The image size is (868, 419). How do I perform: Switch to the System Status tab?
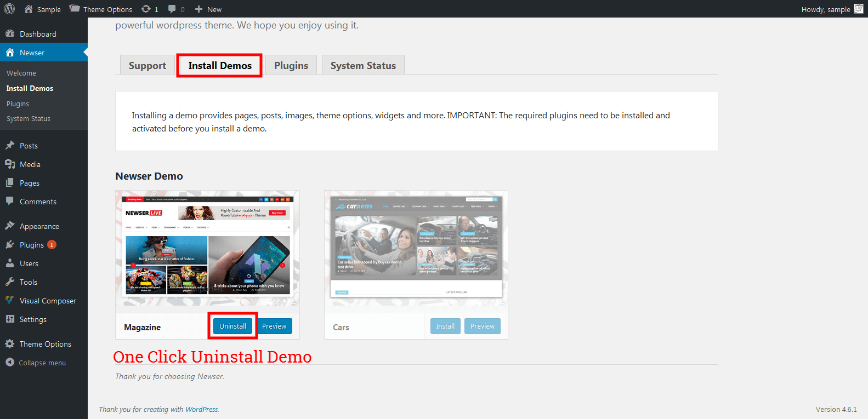[x=363, y=65]
